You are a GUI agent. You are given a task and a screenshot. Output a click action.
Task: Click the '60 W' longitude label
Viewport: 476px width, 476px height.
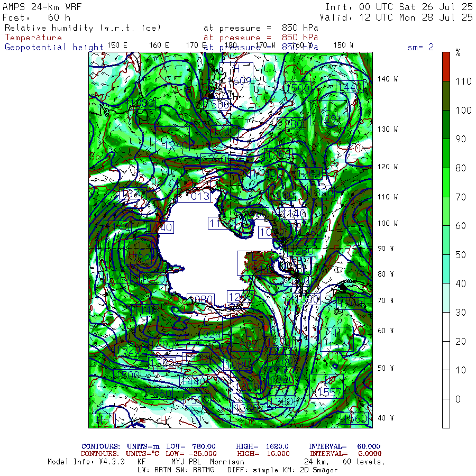[386, 331]
